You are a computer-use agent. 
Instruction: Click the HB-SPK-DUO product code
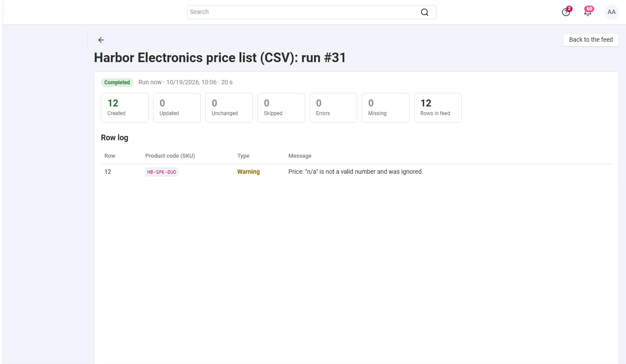click(162, 172)
